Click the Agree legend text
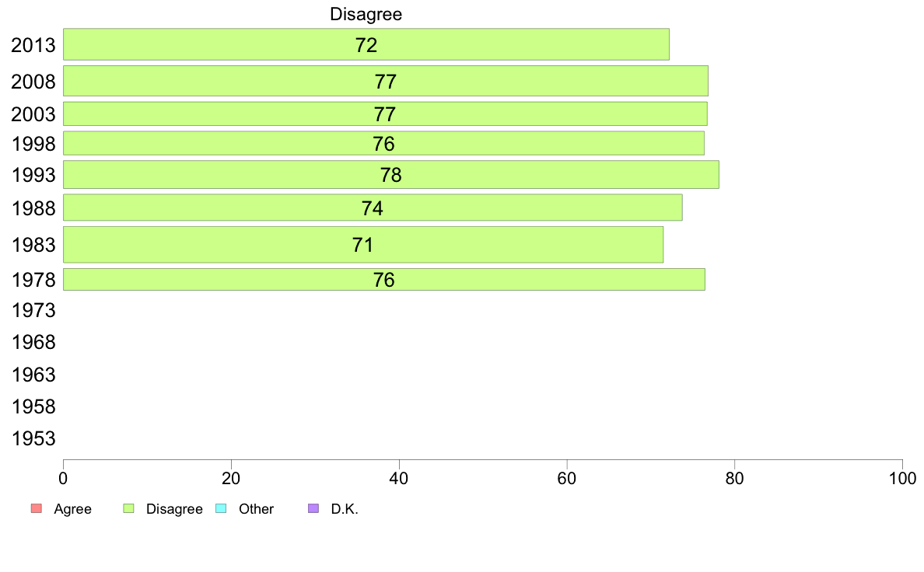 click(72, 509)
